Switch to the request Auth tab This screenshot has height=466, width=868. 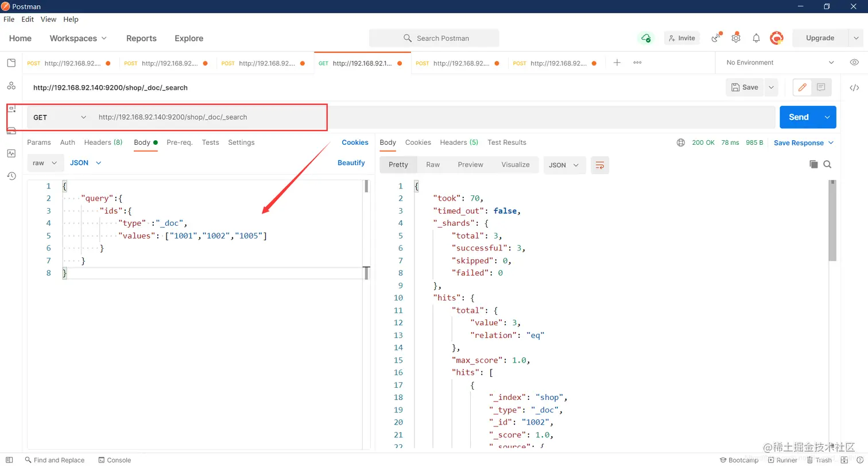pos(68,142)
